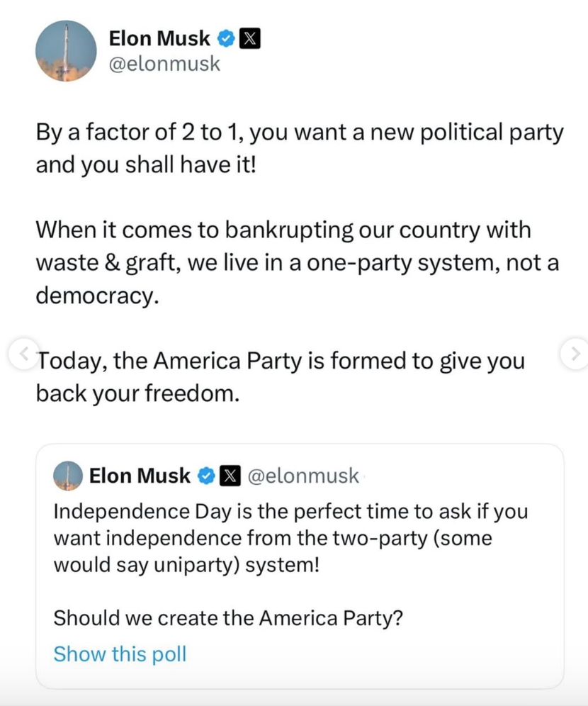Click "Should we create the America Party?" question

pyautogui.click(x=229, y=617)
